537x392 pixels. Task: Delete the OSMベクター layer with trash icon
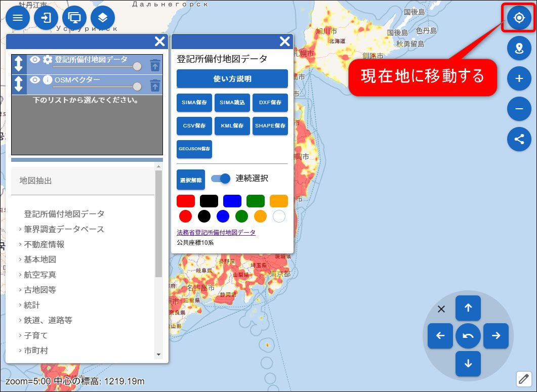pyautogui.click(x=155, y=85)
